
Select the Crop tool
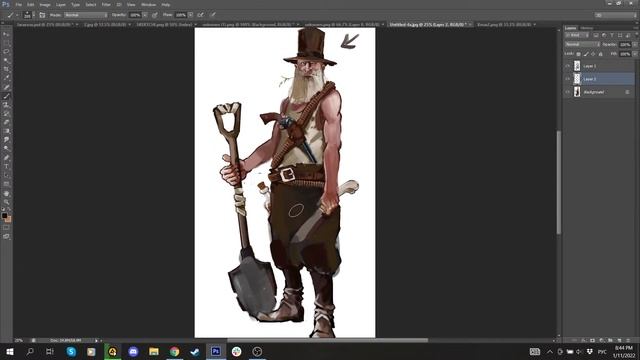click(x=6, y=69)
